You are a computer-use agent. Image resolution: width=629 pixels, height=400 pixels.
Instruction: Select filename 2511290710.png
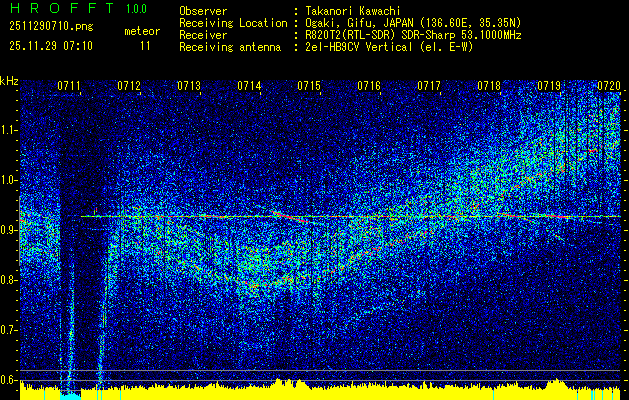(51, 27)
